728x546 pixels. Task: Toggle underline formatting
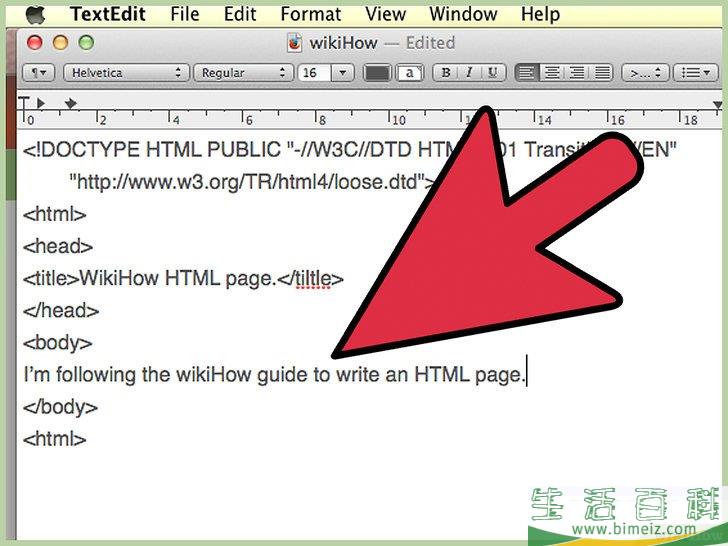[x=493, y=73]
